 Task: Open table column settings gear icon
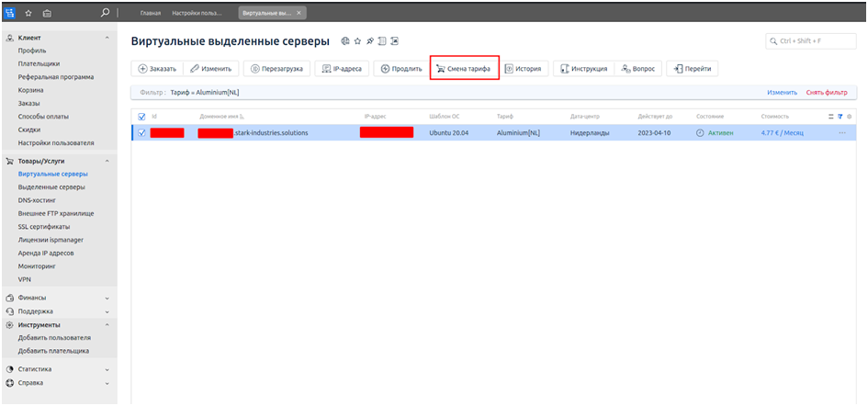point(850,117)
